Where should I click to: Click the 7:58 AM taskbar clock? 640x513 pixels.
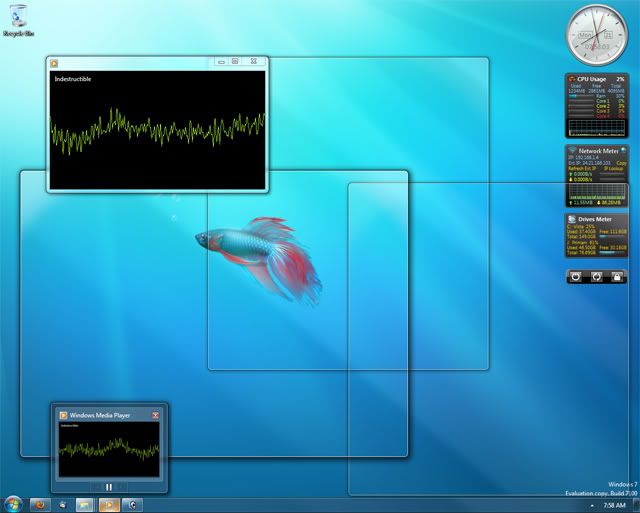616,505
